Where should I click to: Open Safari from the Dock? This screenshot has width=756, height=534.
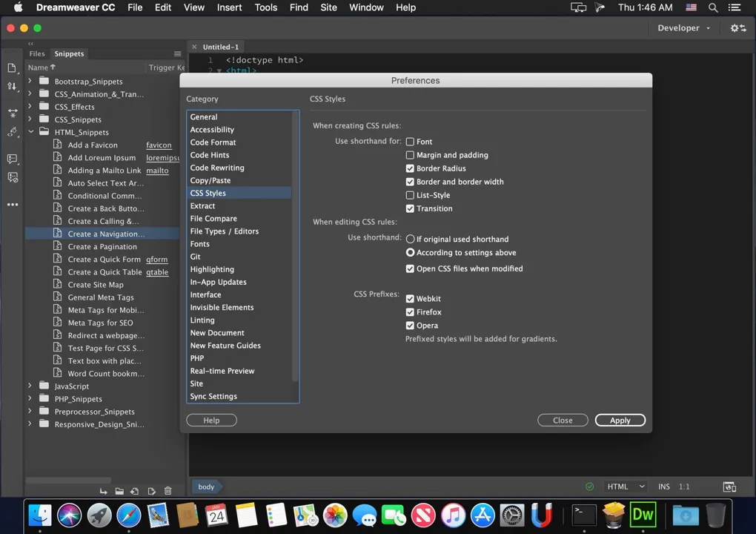coord(128,515)
